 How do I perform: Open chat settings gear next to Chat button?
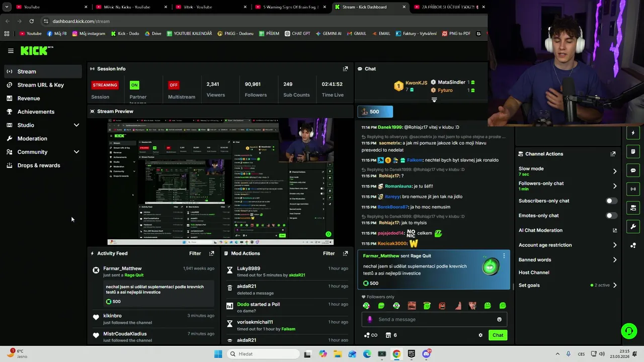(x=480, y=335)
